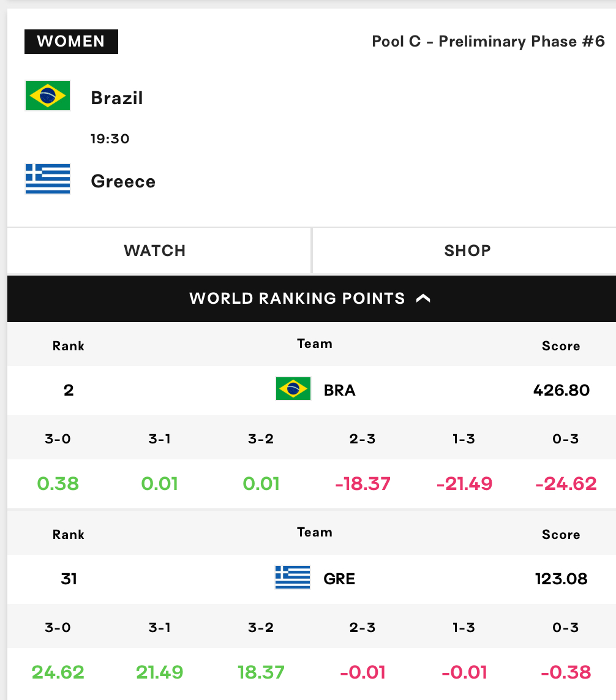Click Brazil's 3-0 points value 0.38
616x700 pixels.
(x=58, y=483)
